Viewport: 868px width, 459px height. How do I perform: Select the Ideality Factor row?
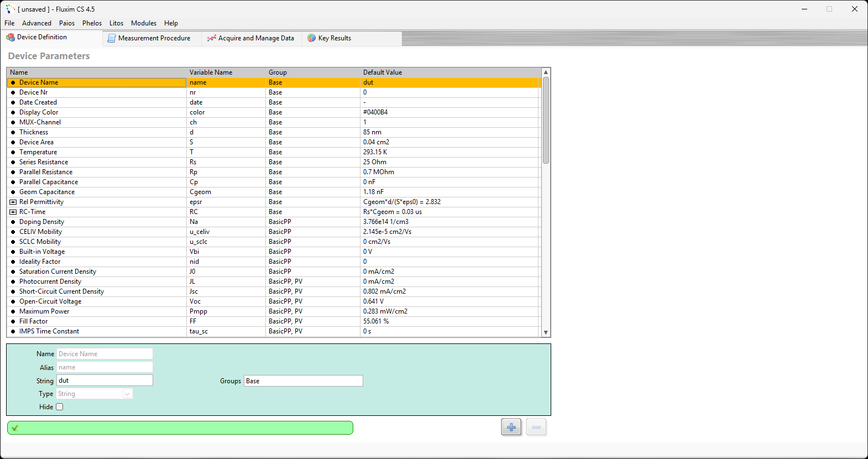click(x=274, y=262)
